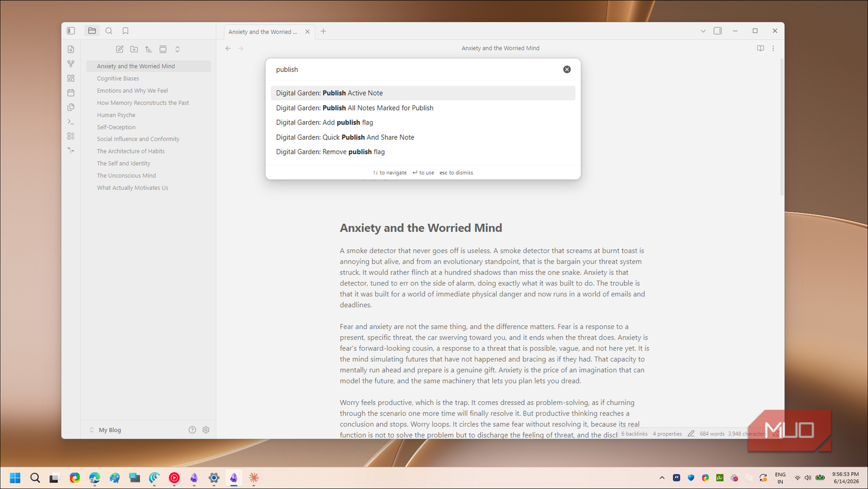868x489 pixels.
Task: Insert template icon in ribbon
Action: [x=71, y=107]
